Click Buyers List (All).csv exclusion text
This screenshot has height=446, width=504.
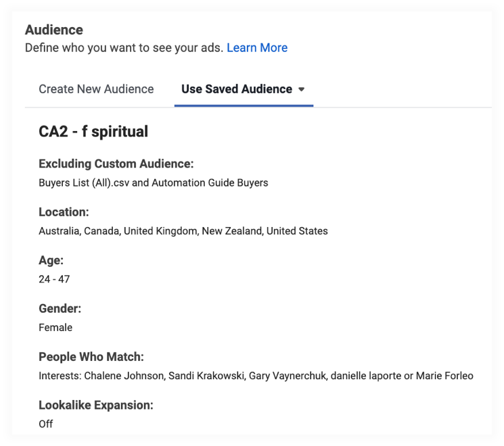(84, 182)
